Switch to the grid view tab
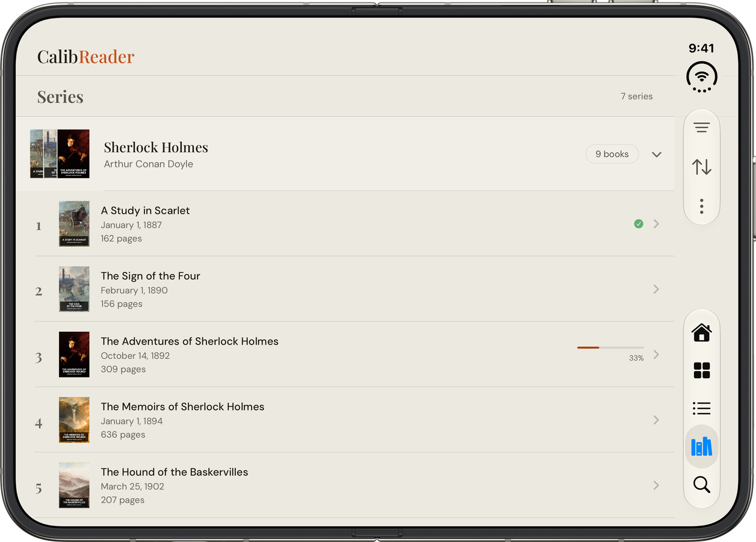756x542 pixels. [x=701, y=370]
